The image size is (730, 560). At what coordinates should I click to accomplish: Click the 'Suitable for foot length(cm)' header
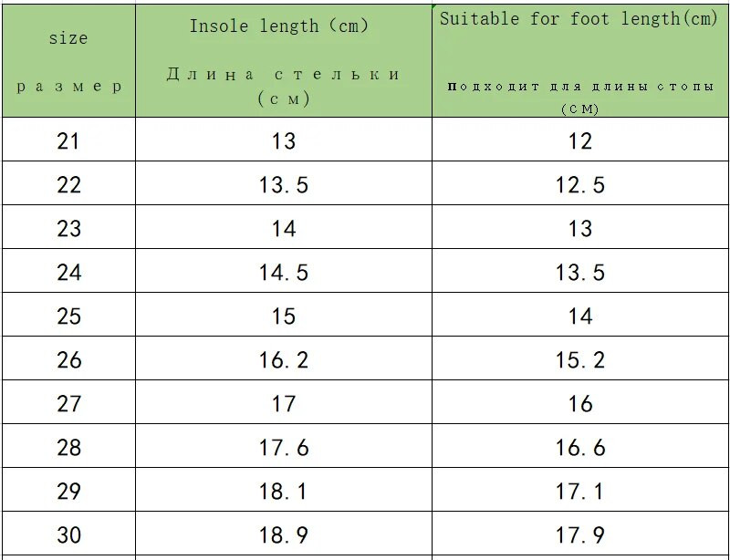579,19
